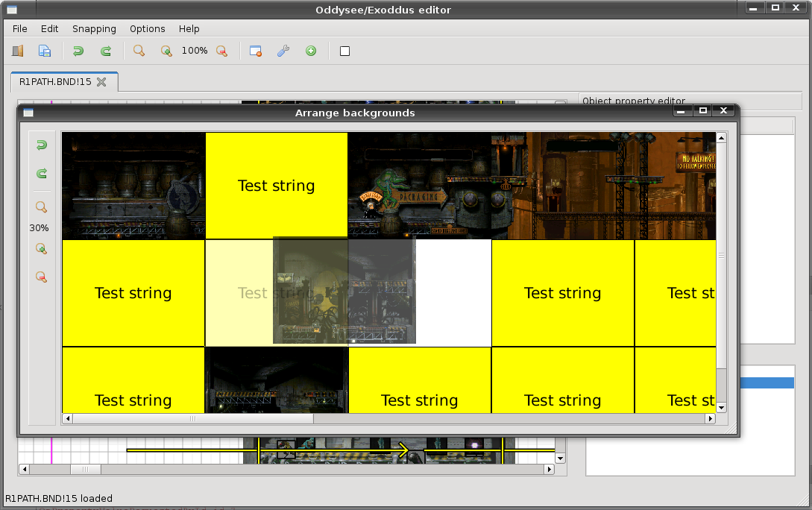
Task: Select top-left barrel background thumbnail
Action: click(133, 186)
